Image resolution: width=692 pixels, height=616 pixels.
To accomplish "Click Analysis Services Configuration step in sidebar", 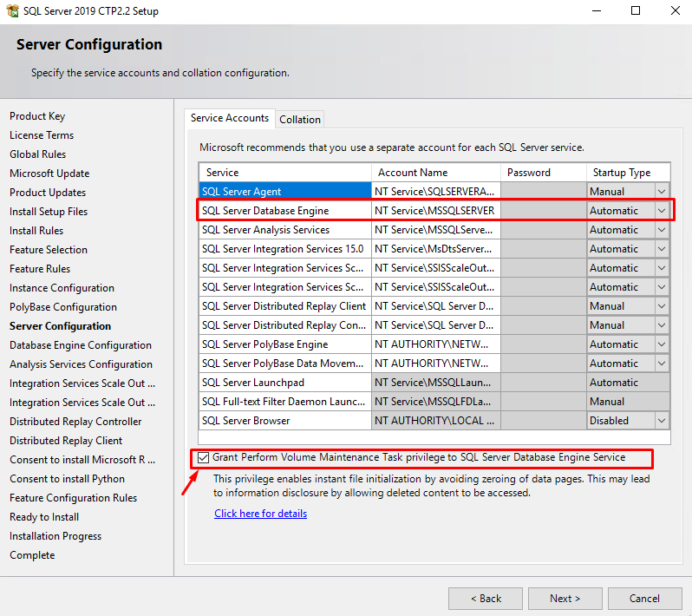I will click(81, 364).
